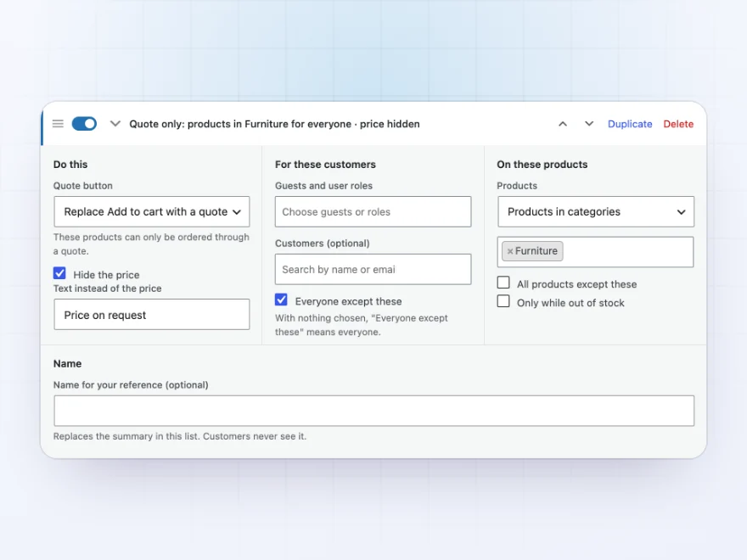The width and height of the screenshot is (747, 560).
Task: Click the 'Do this' heading
Action: coord(70,165)
